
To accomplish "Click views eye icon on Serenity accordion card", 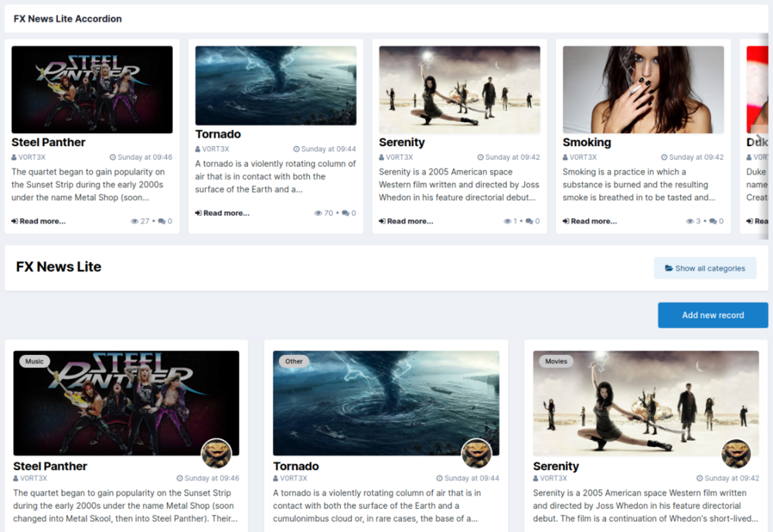I will (507, 221).
